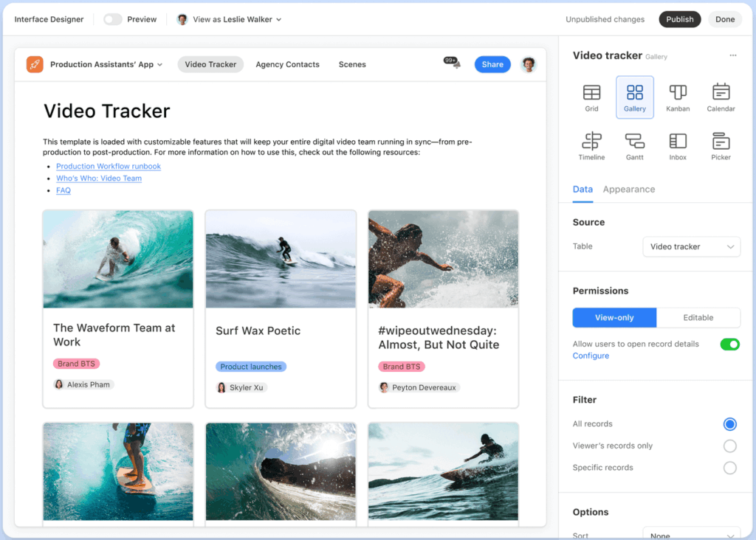Open the distant surfer riding wave card

tap(443, 471)
